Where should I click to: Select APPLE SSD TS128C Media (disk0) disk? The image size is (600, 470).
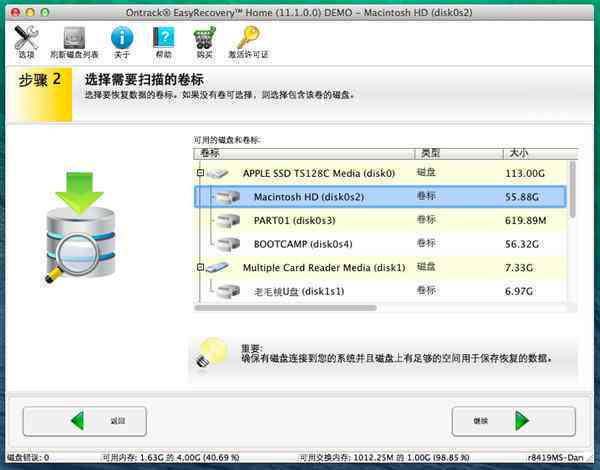tap(380, 173)
